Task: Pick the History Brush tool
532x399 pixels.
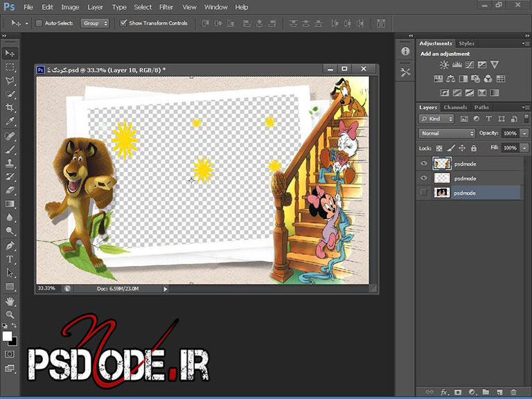Action: point(10,177)
